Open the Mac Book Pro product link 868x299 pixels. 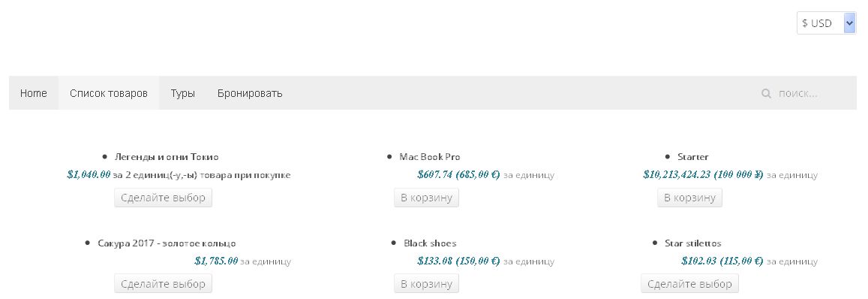click(430, 157)
